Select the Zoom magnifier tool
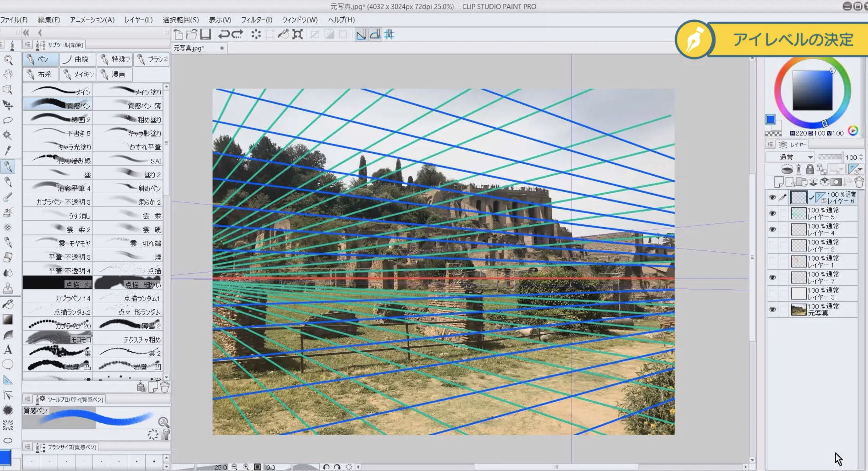The width and height of the screenshot is (868, 471). (x=8, y=60)
